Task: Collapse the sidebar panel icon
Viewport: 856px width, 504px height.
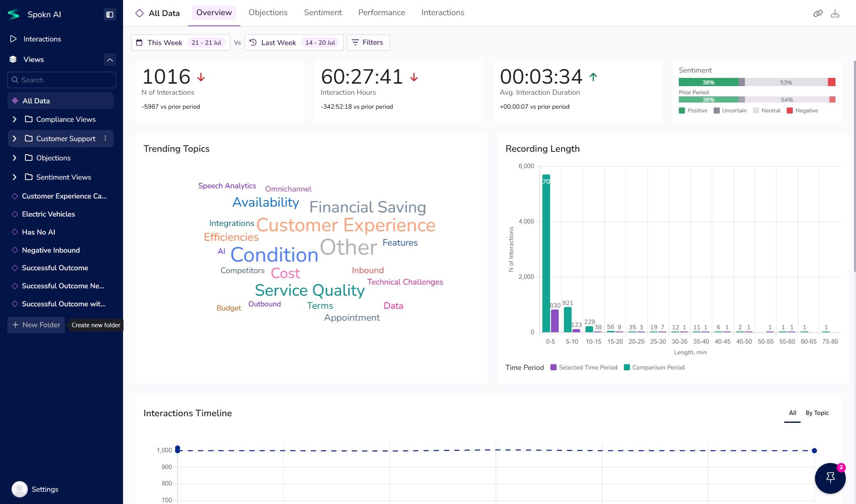Action: coord(110,14)
